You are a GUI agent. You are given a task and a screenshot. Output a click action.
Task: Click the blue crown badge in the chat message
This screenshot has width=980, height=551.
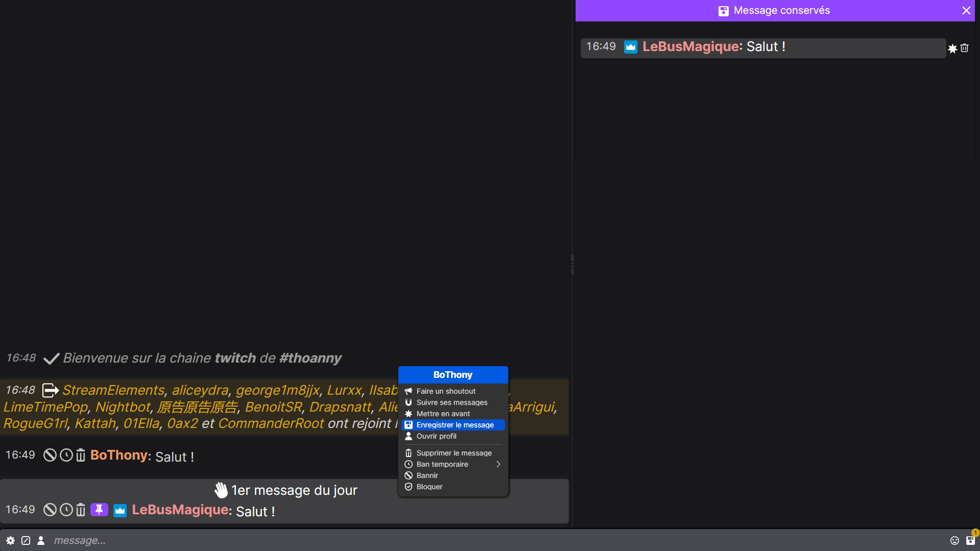[x=120, y=510]
